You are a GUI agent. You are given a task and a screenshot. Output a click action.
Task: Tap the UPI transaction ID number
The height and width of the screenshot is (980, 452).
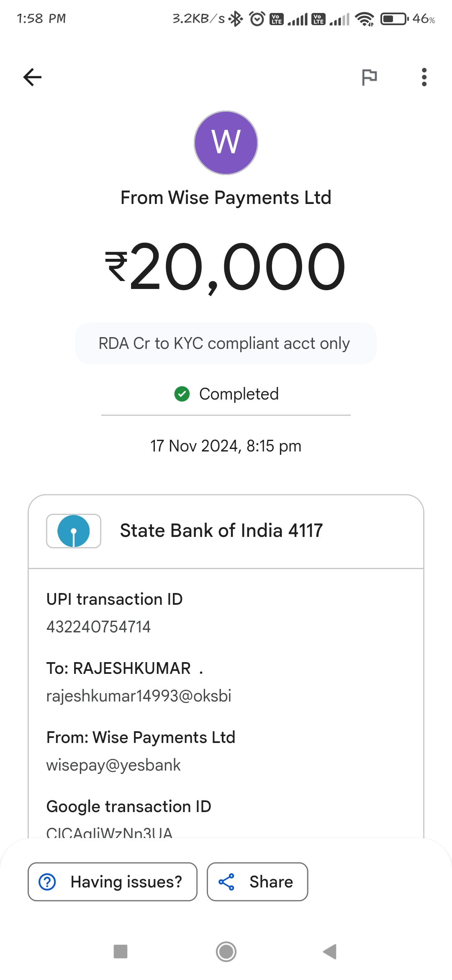click(98, 627)
